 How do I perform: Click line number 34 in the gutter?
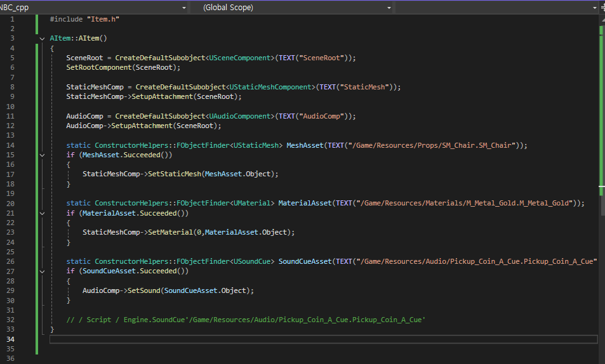coord(10,339)
